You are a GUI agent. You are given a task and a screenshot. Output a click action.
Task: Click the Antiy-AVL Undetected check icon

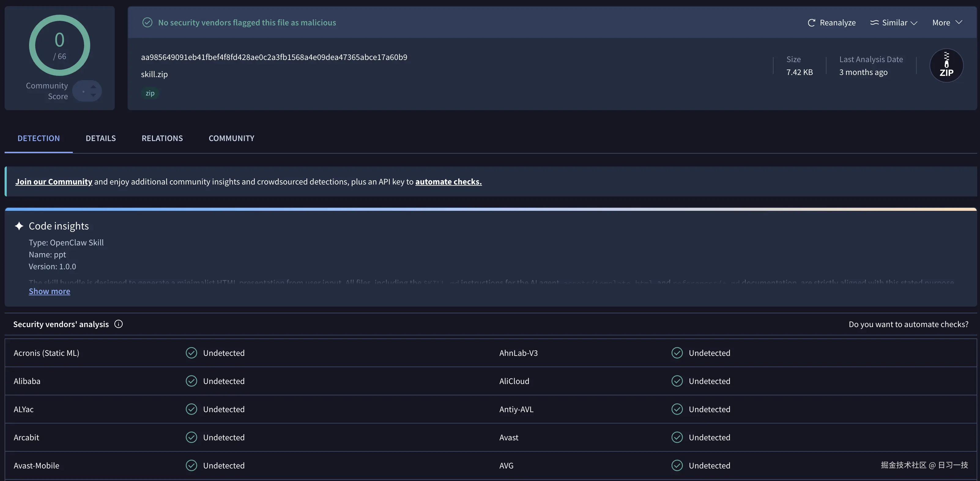pos(677,409)
